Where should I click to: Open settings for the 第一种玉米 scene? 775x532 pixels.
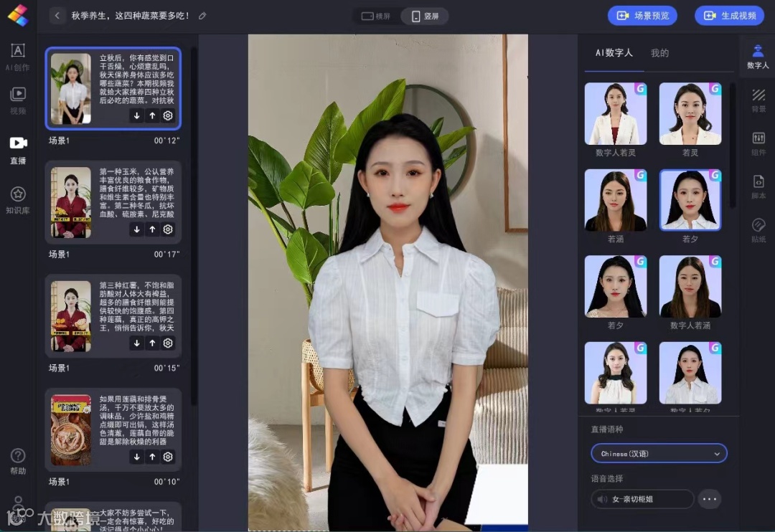point(168,229)
